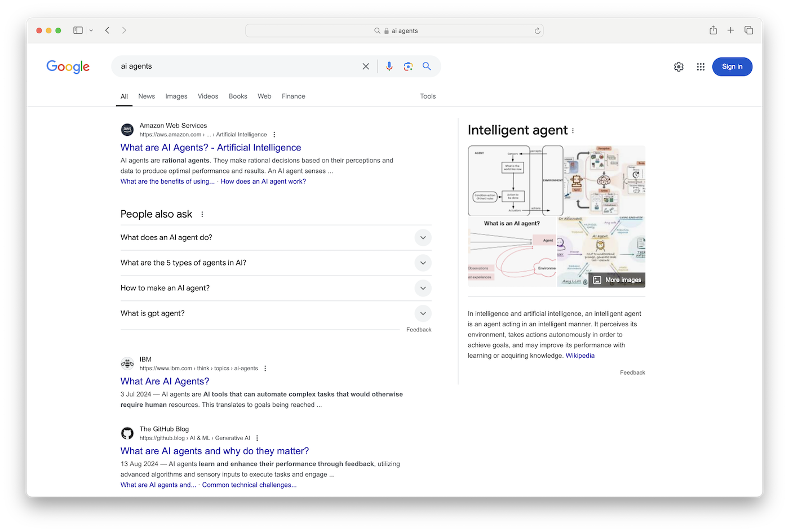
Task: Click the "Amazon Web Services" site name
Action: point(173,126)
